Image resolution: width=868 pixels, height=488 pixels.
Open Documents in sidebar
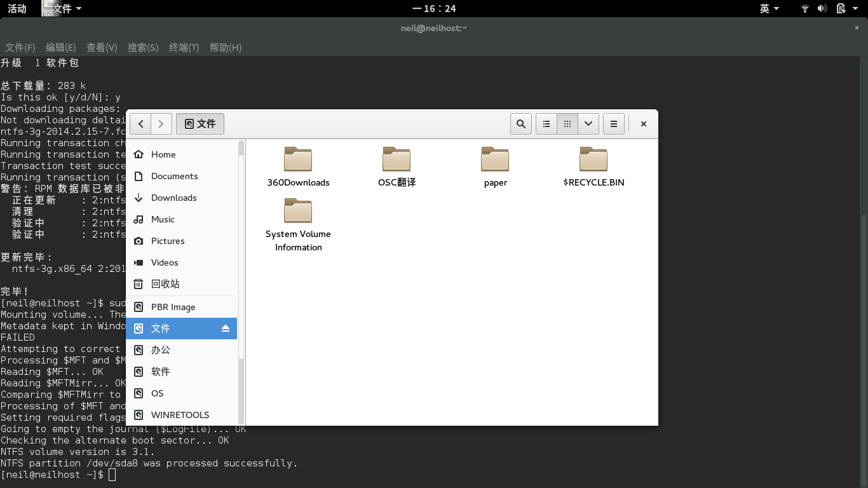click(182, 176)
